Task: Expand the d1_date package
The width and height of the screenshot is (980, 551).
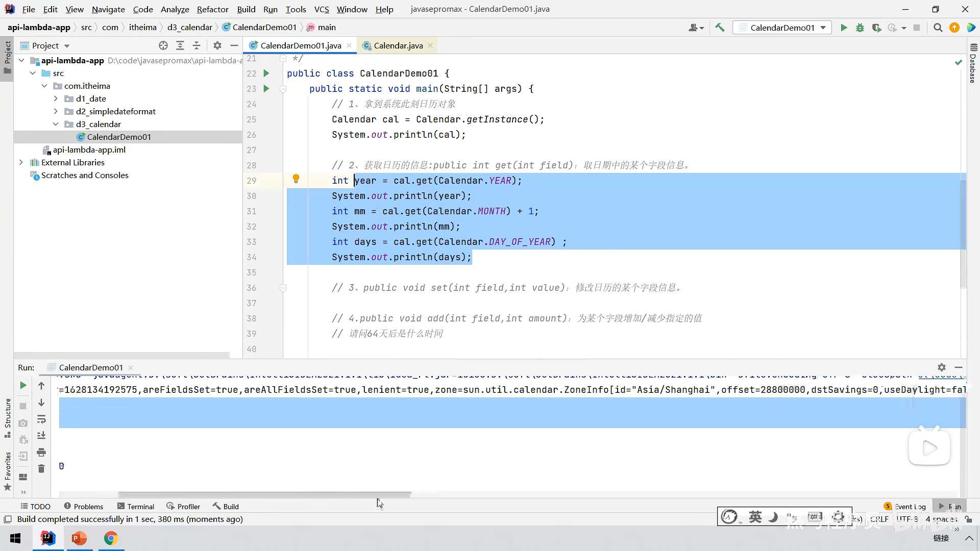Action: coord(56,98)
